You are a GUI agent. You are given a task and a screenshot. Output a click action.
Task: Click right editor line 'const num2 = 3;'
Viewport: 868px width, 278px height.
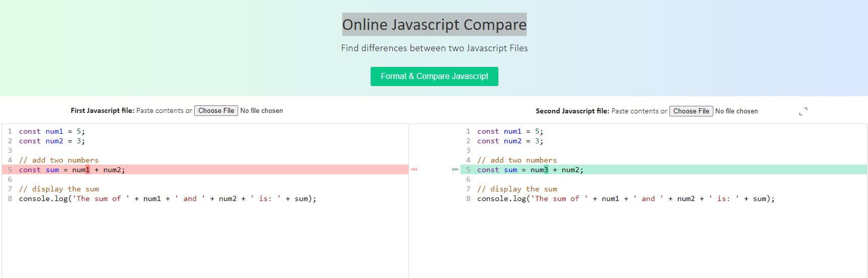[510, 141]
